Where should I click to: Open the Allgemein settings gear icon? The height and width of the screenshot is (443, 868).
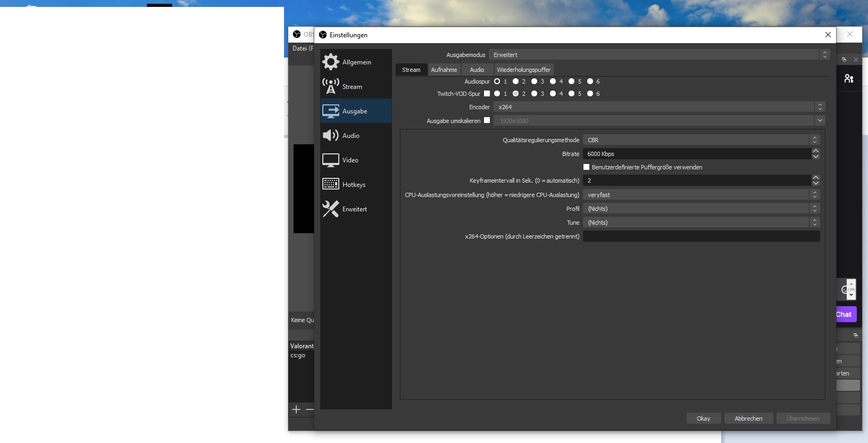330,62
